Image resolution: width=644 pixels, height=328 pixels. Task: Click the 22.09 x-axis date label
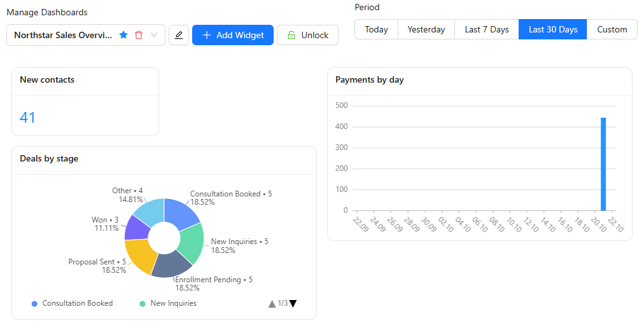point(361,224)
